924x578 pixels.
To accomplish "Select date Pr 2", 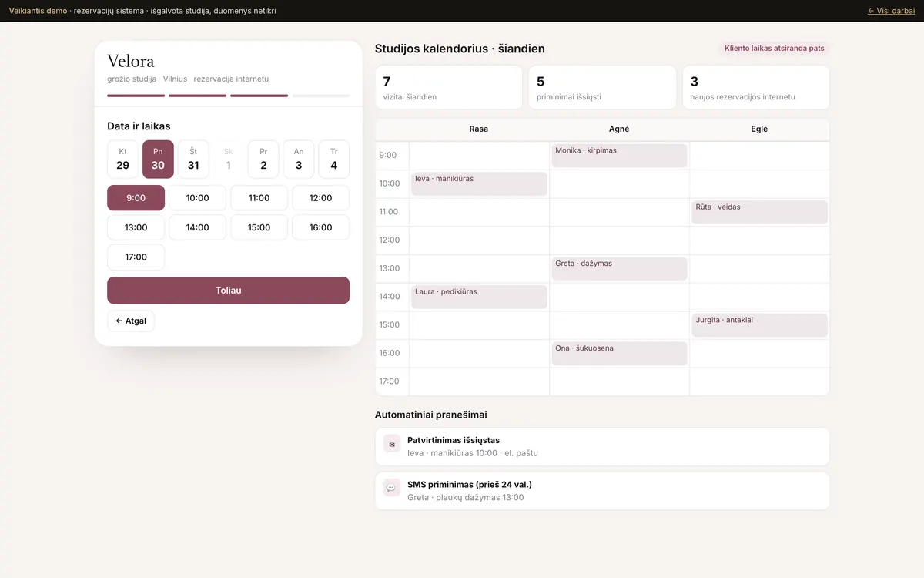I will pyautogui.click(x=263, y=160).
